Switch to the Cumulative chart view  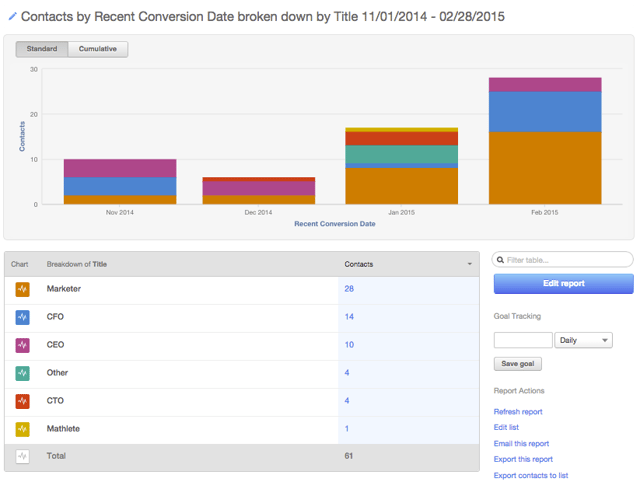[x=97, y=49]
